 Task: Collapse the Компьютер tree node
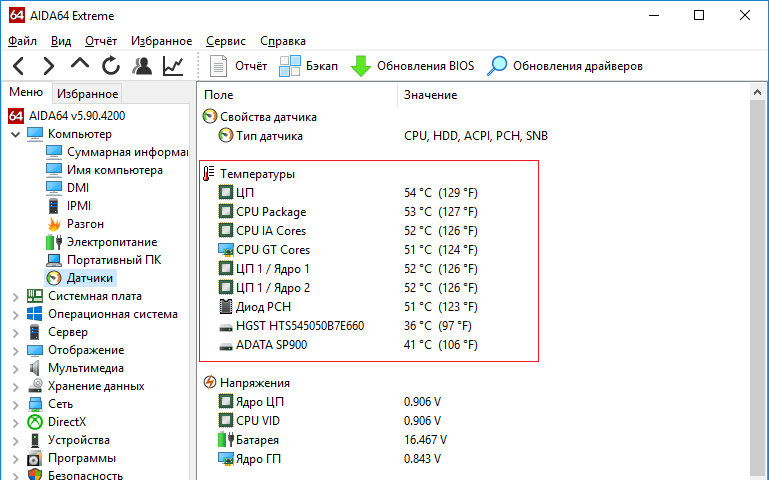pyautogui.click(x=15, y=134)
